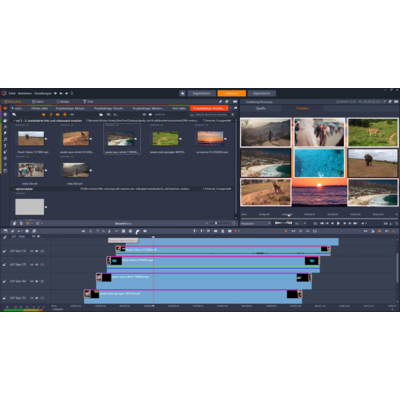Click the music note filter icon in library
Image resolution: width=400 pixels, height=400 pixels.
click(50, 114)
